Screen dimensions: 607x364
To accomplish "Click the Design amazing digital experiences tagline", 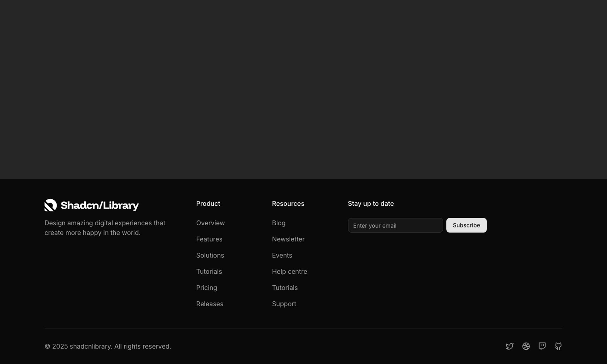I will point(105,228).
